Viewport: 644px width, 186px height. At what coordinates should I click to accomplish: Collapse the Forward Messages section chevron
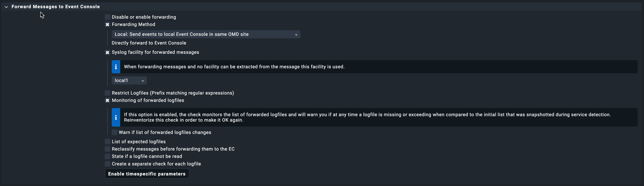pyautogui.click(x=6, y=7)
